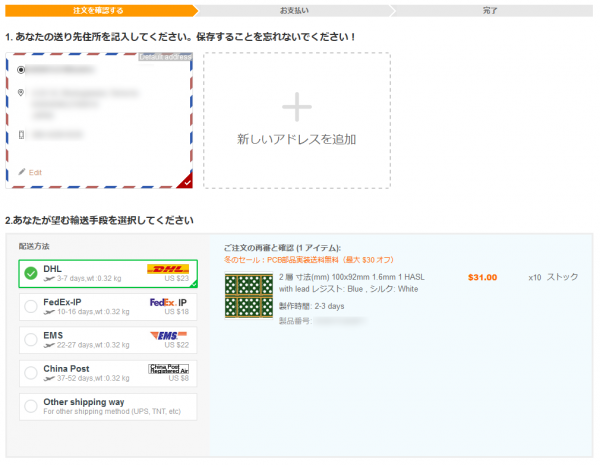Click the green DHL selected checkmark

[x=31, y=272]
